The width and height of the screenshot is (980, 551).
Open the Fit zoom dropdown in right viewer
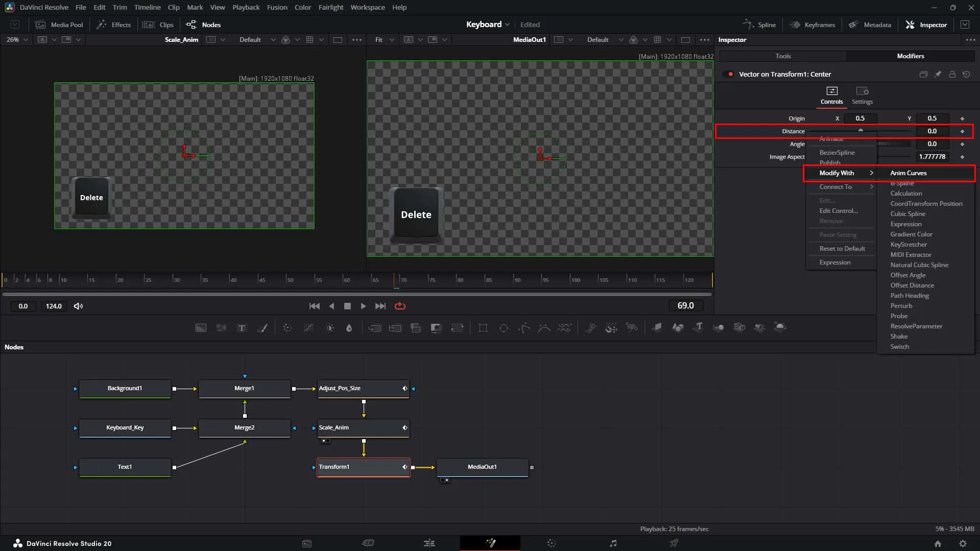point(385,39)
